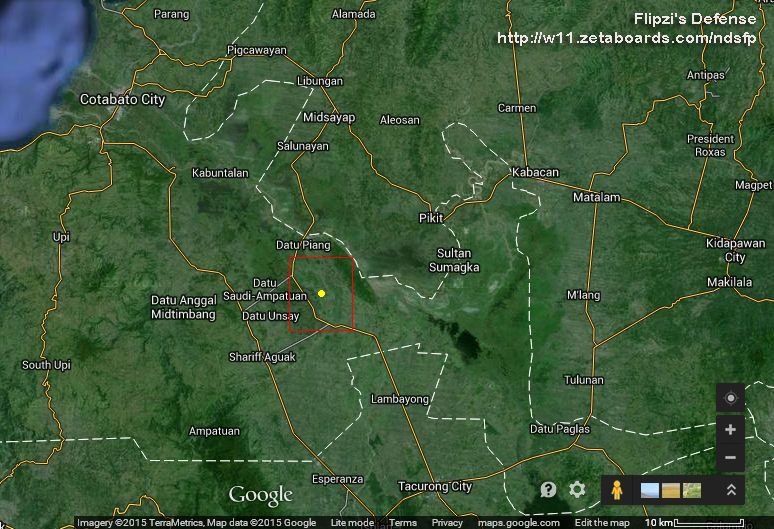Select the Street View pegman icon
Viewport: 774px width, 529px height.
click(616, 490)
